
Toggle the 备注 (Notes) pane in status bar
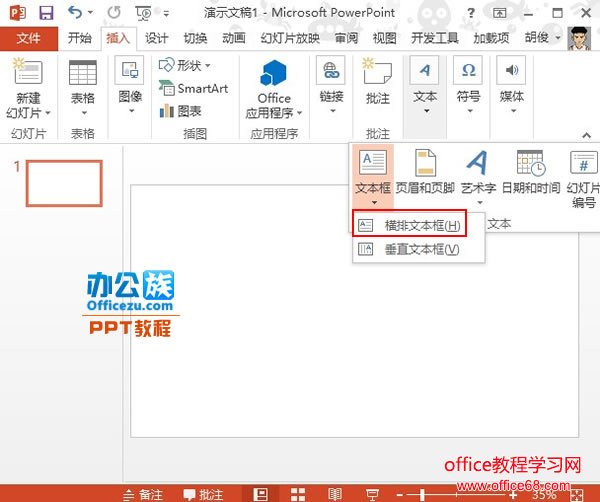pyautogui.click(x=144, y=494)
